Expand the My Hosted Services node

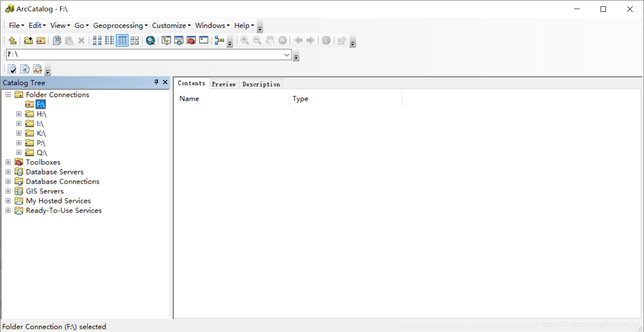pos(8,200)
